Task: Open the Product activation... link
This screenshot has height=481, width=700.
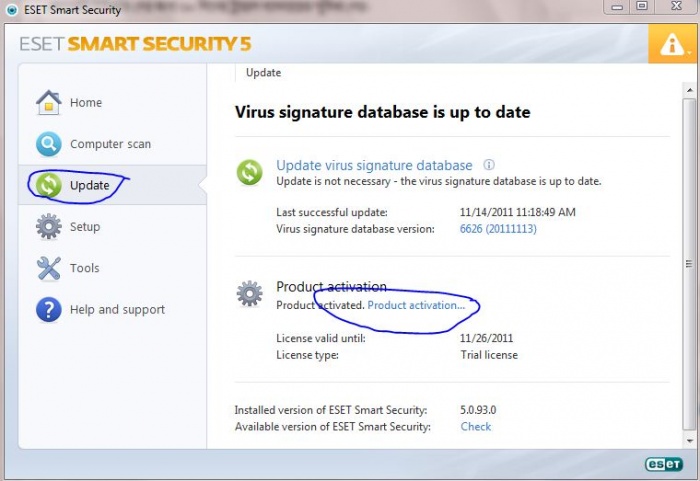Action: click(416, 305)
